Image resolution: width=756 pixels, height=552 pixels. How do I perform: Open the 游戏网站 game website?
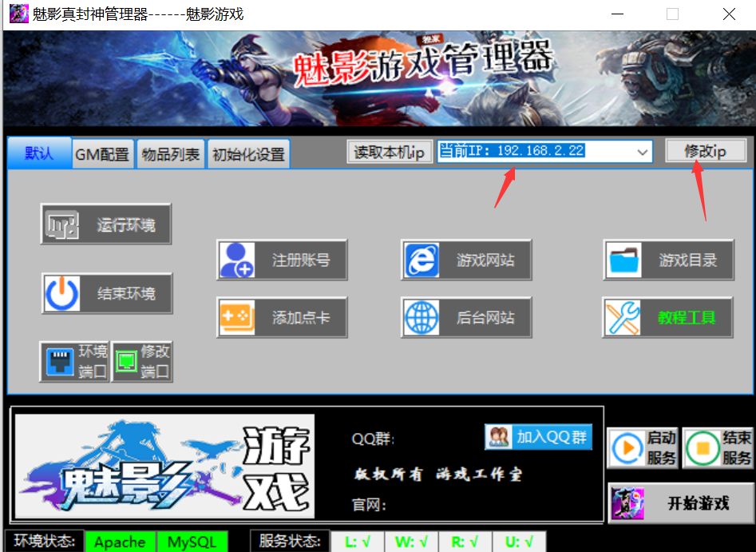pos(466,260)
